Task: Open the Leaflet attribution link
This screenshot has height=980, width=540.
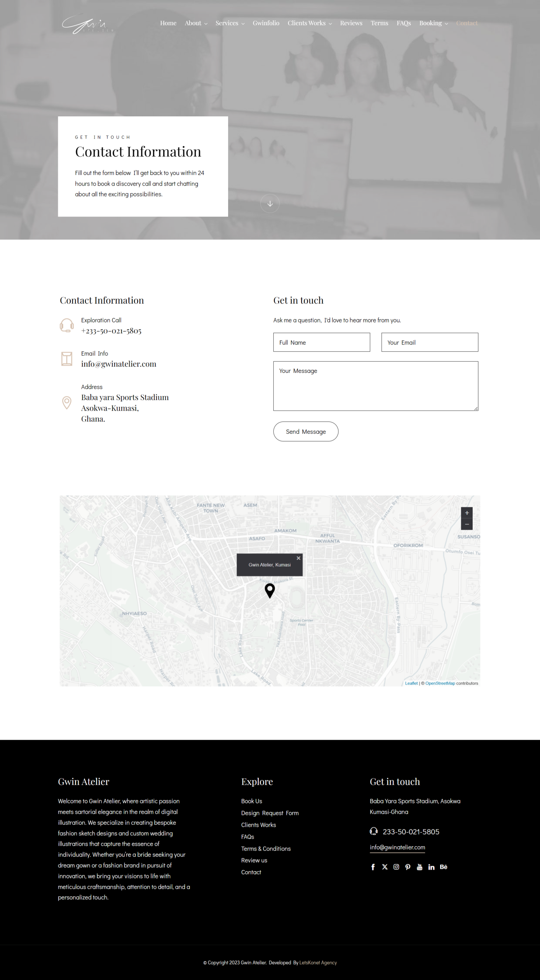Action: pyautogui.click(x=411, y=683)
